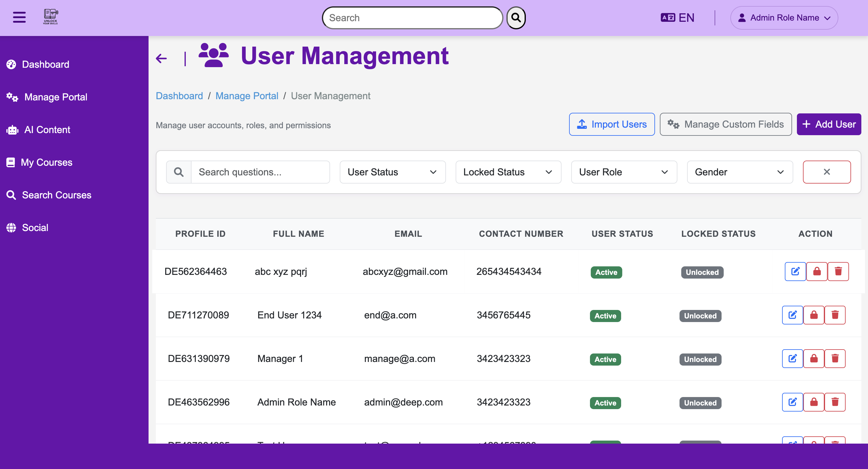The height and width of the screenshot is (469, 868).
Task: Open the Locked Status filter dropdown
Action: [508, 172]
